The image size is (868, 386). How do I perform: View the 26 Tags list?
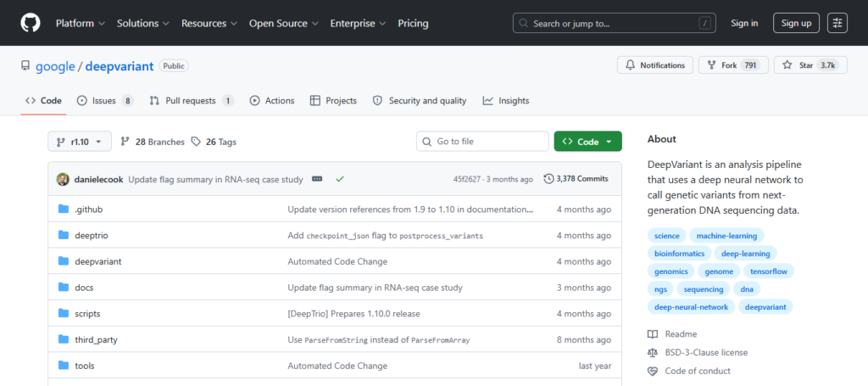(214, 142)
